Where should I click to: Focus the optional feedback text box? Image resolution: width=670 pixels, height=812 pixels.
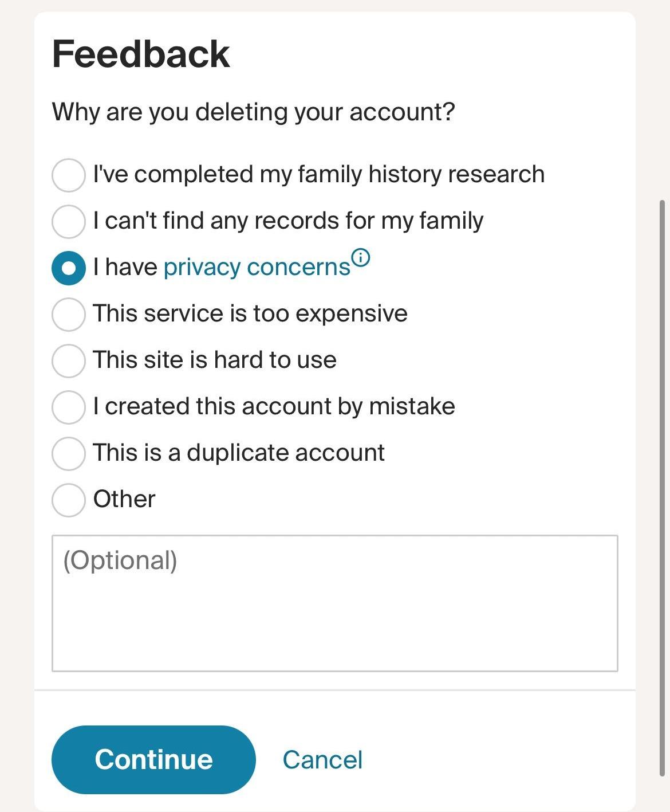(x=334, y=603)
